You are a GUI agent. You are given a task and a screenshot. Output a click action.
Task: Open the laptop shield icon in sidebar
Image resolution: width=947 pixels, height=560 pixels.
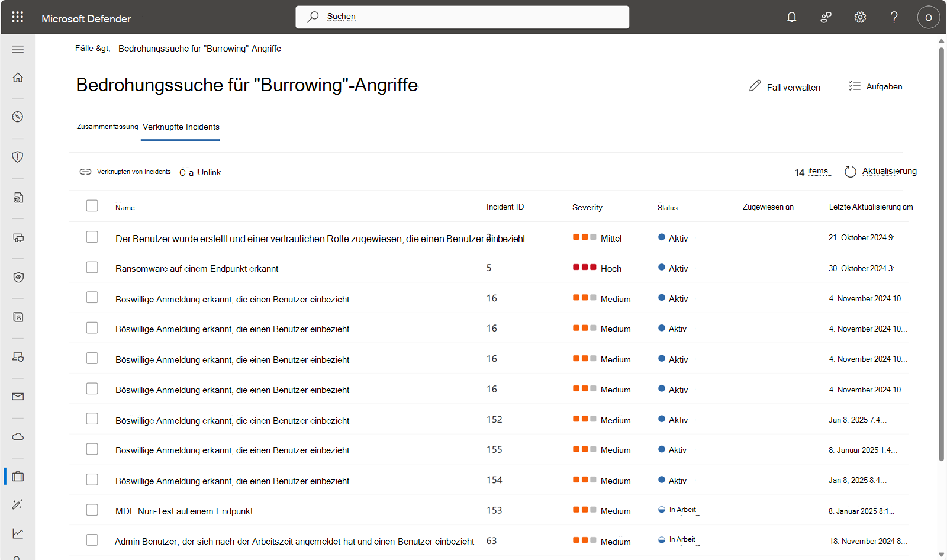pyautogui.click(x=18, y=357)
